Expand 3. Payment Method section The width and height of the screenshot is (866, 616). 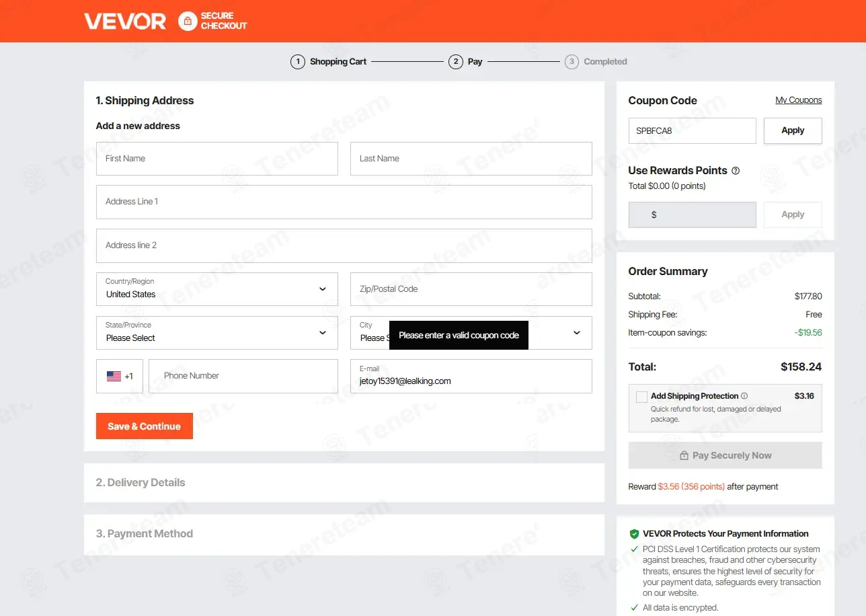pyautogui.click(x=344, y=534)
